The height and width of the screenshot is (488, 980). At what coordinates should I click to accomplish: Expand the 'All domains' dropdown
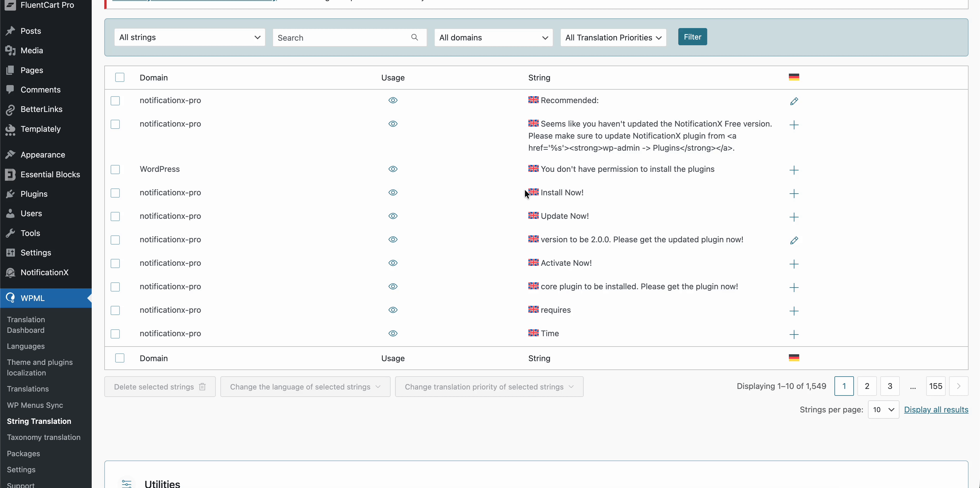(x=493, y=38)
